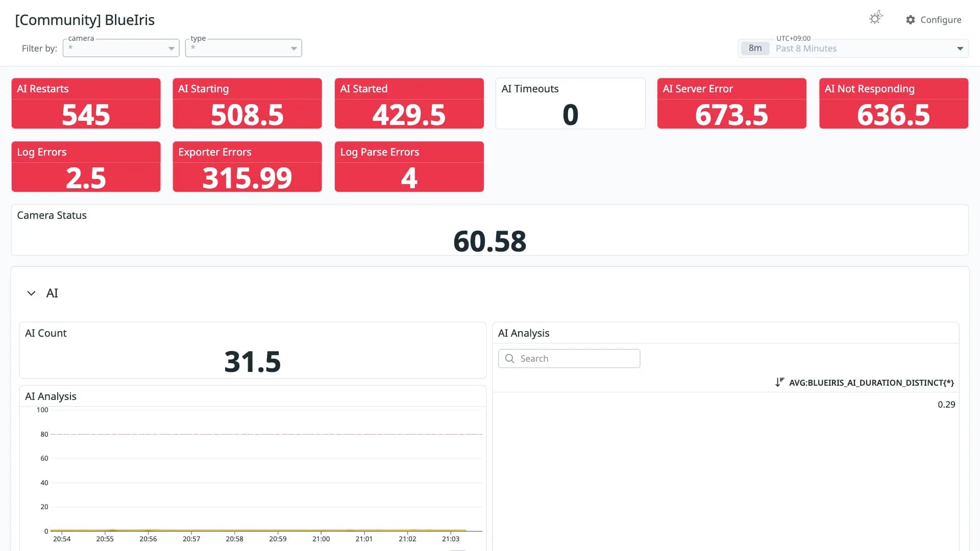Open the type filter dropdown
980x551 pixels.
243,48
